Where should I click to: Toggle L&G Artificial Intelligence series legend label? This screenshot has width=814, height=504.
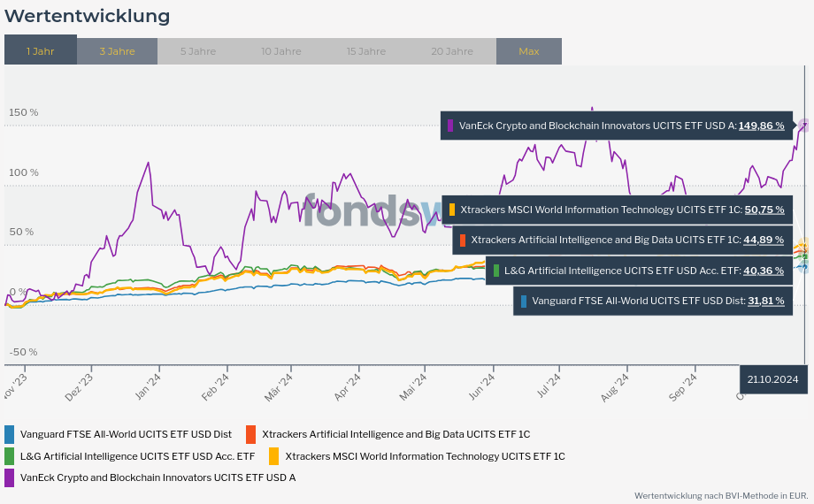point(137,456)
